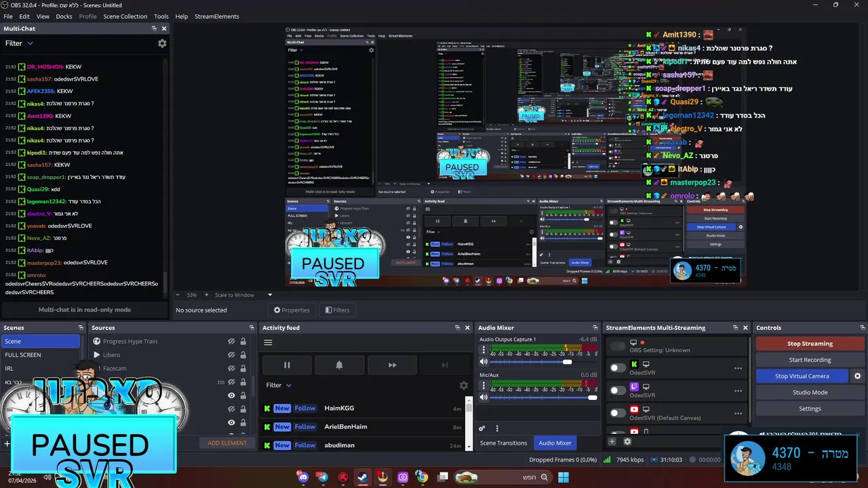Open the Docks menu
Screen dimensions: 868x488
tap(64, 16)
